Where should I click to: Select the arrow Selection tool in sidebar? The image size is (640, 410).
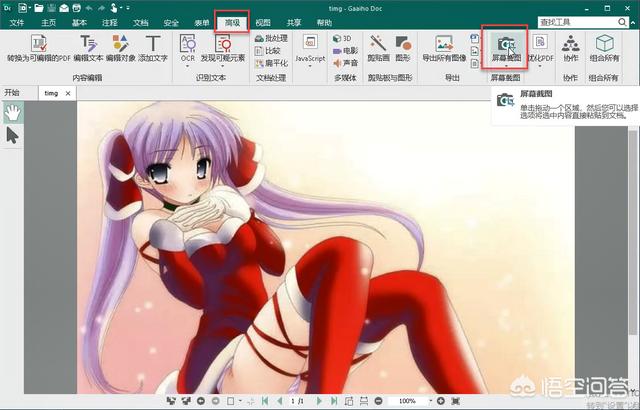click(x=13, y=135)
